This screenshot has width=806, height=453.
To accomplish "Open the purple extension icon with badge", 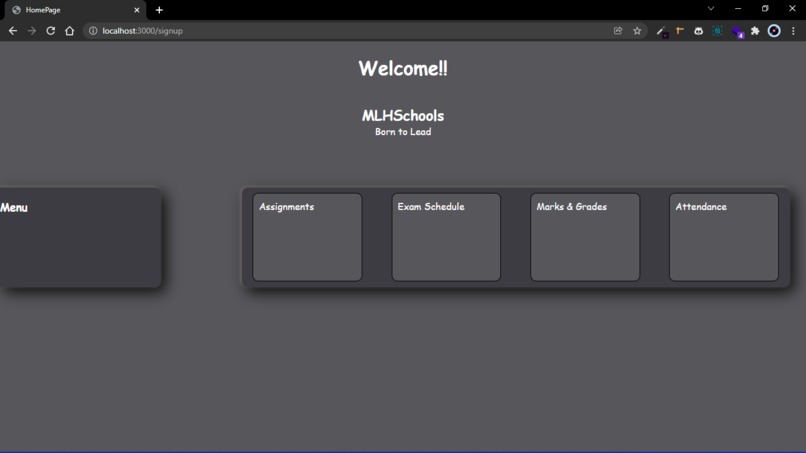I will [737, 32].
